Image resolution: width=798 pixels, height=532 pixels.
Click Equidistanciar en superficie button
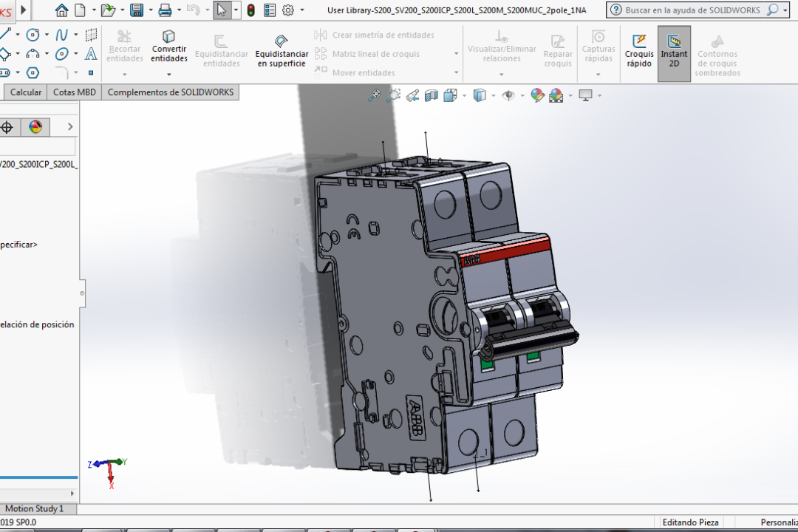click(282, 52)
